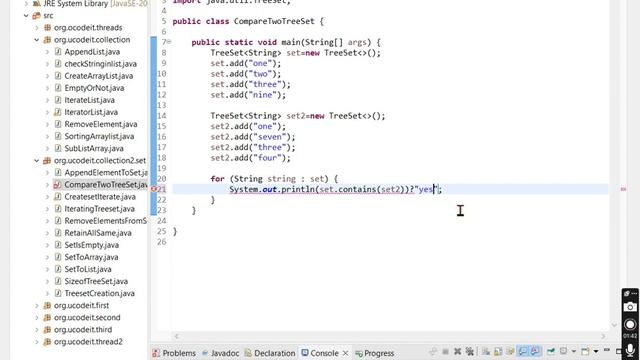
Task: Expand the org.ucodeit.first package
Action: point(37,305)
